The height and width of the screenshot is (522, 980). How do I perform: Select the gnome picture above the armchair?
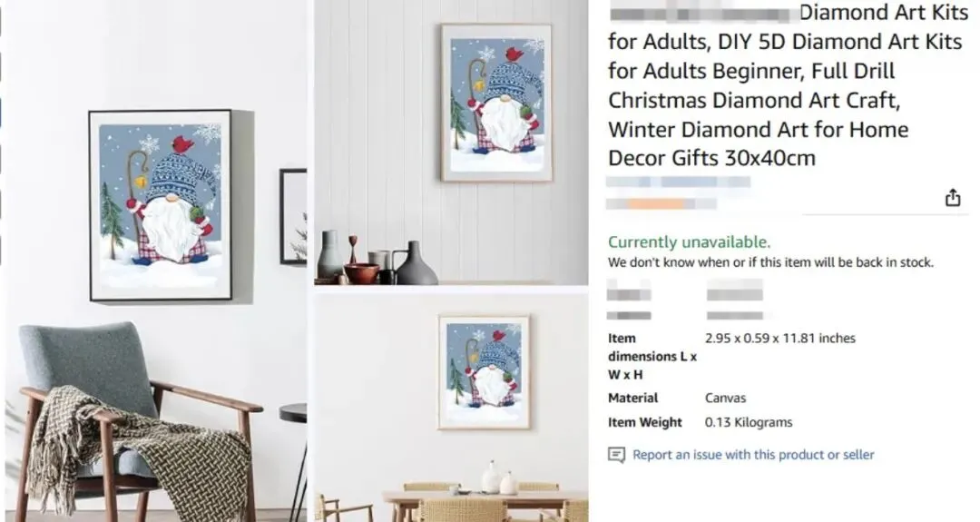pyautogui.click(x=161, y=206)
